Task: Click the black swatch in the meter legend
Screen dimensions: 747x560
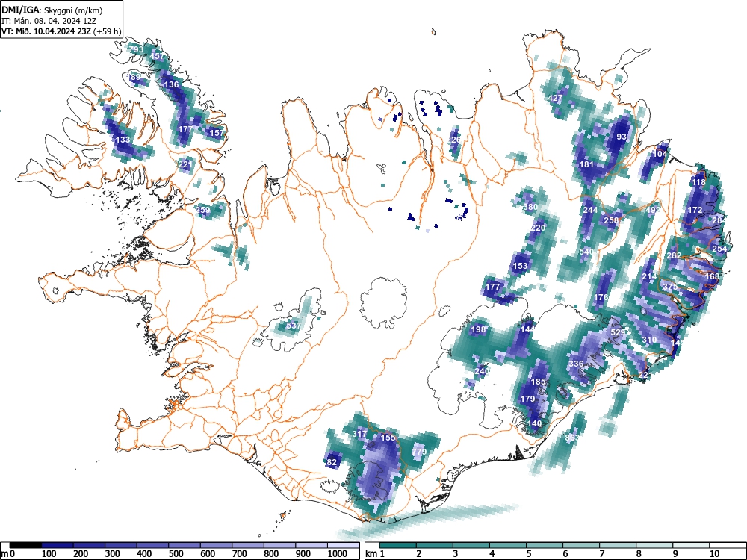Action: tap(25, 545)
